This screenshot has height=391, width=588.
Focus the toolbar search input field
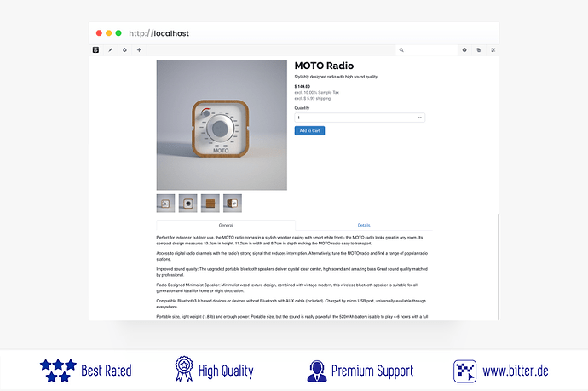pyautogui.click(x=427, y=50)
